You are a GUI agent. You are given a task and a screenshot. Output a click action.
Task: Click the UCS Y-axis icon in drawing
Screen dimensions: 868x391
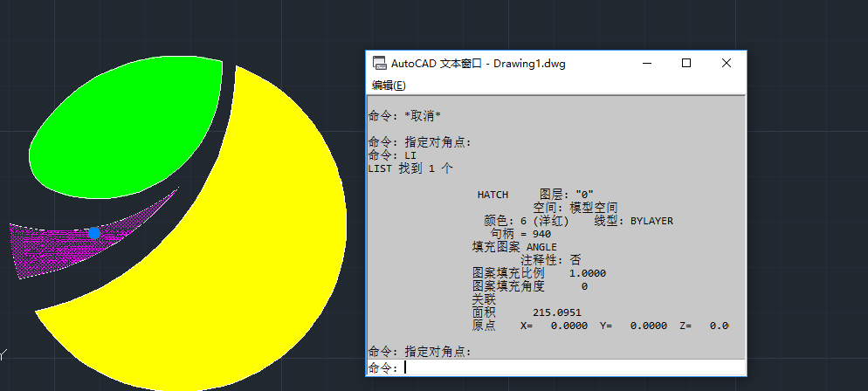click(3, 355)
